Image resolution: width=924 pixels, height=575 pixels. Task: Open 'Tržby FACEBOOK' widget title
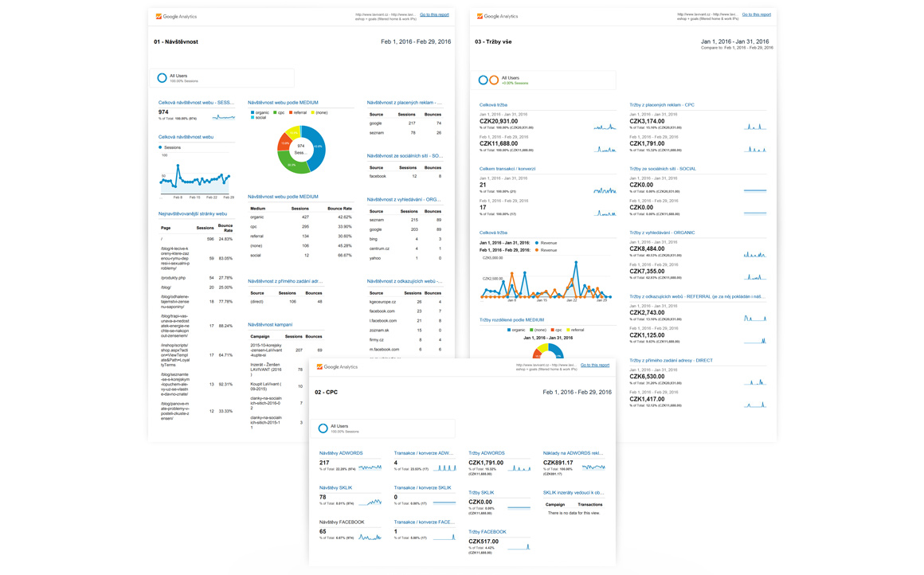pyautogui.click(x=487, y=532)
